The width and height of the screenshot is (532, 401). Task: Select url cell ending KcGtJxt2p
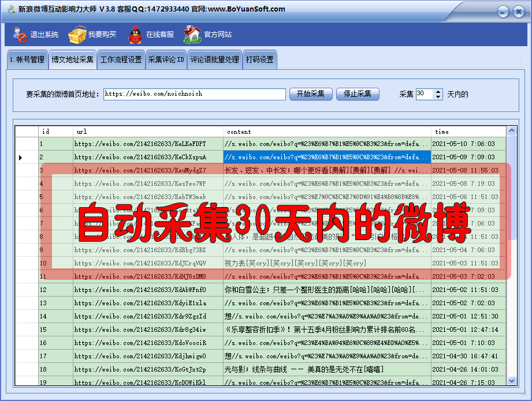pos(148,369)
